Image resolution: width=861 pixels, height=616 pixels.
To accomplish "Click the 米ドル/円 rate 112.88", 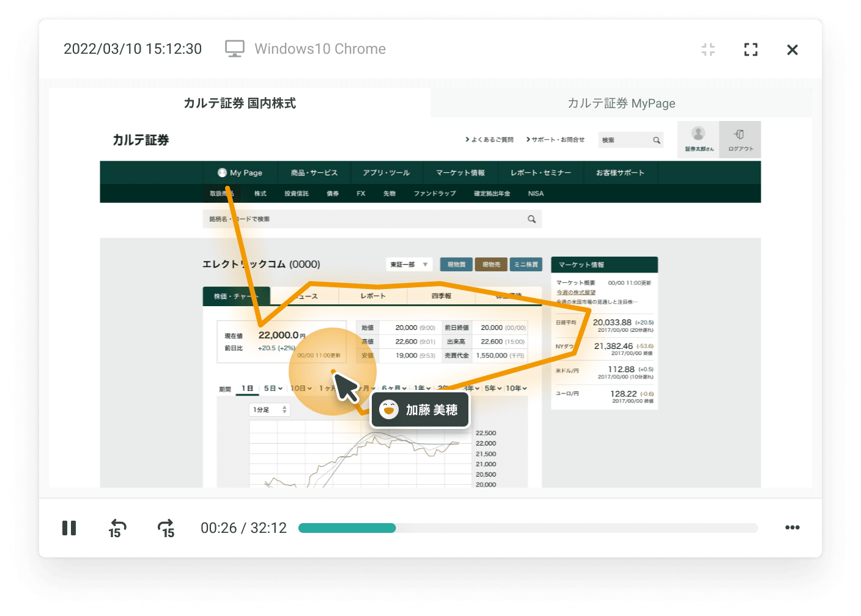I will coord(621,369).
